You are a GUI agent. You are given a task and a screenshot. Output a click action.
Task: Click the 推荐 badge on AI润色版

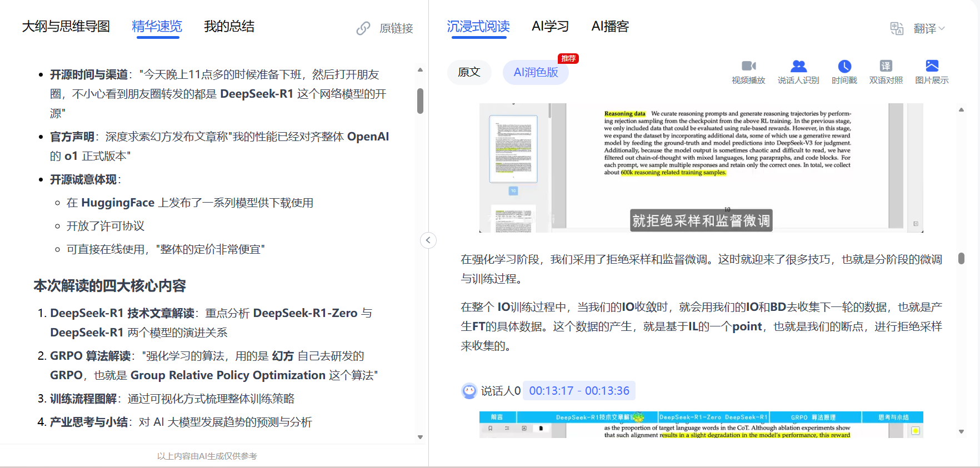(x=568, y=58)
